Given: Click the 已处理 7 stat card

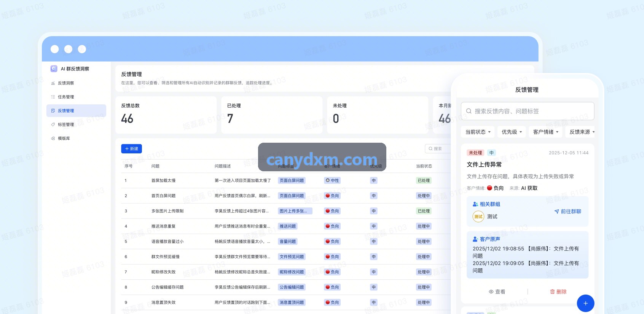Looking at the screenshot, I should point(272,115).
